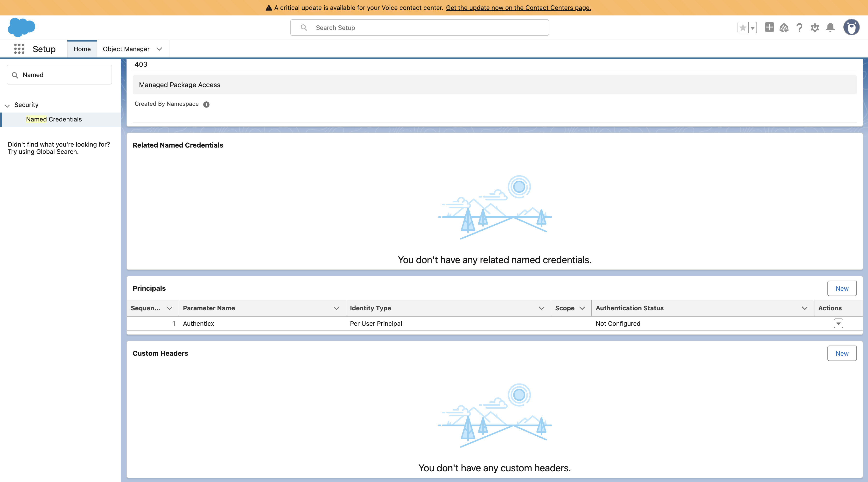Open the Help question mark icon
The height and width of the screenshot is (482, 868).
click(x=799, y=28)
